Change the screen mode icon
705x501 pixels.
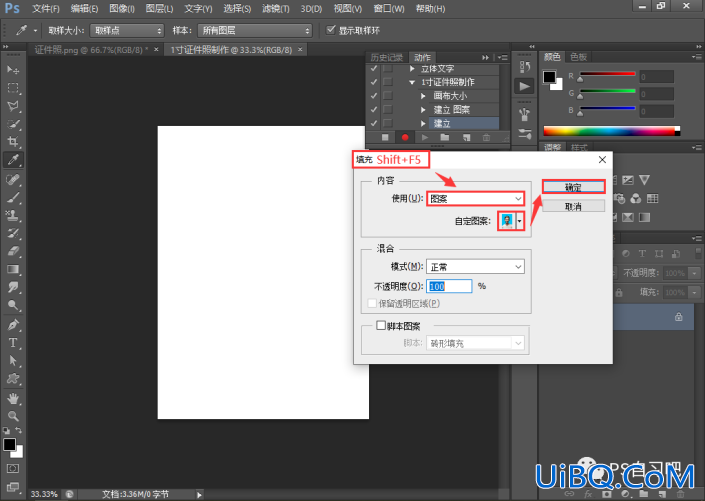(13, 487)
